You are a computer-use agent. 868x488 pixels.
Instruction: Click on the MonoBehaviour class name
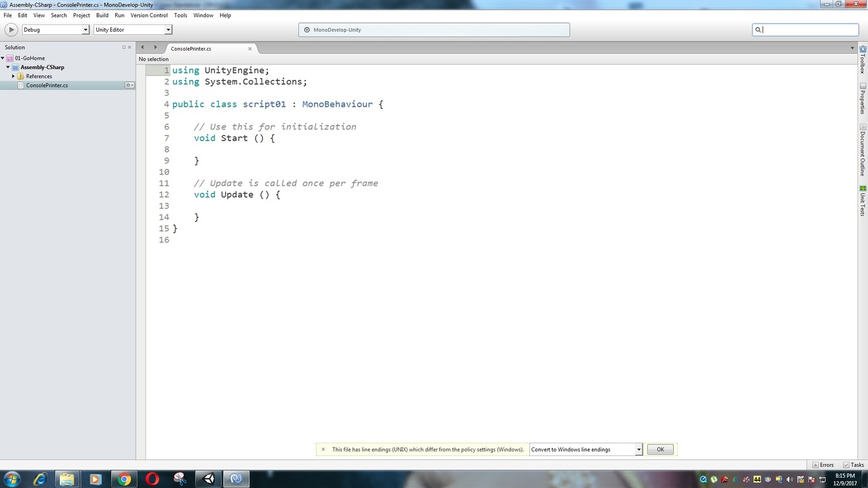(337, 104)
